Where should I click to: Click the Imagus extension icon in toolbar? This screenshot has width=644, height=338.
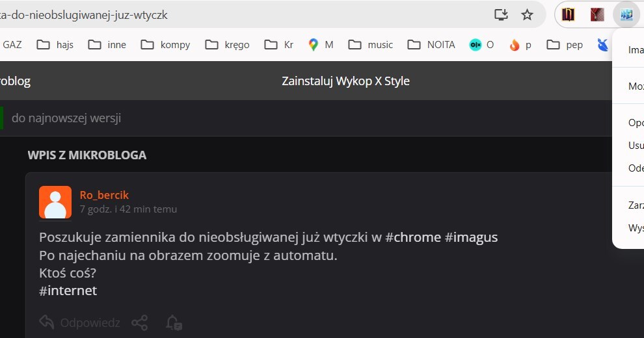click(626, 14)
